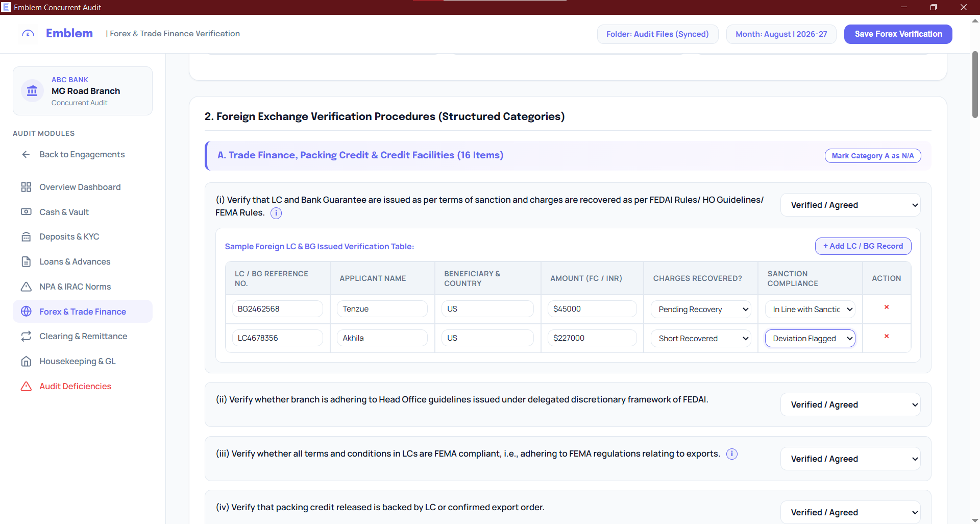Navigate to Audit Deficiencies

[x=83, y=386]
